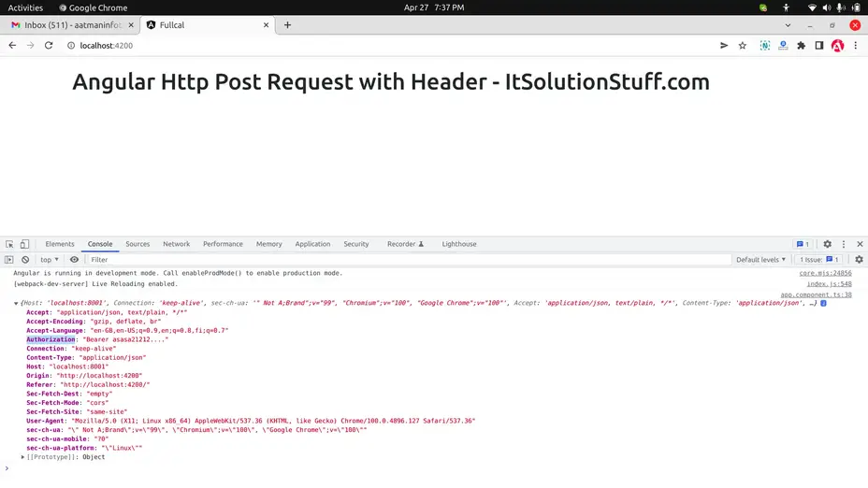Open the Lighthouse tab
This screenshot has height=488, width=868.
click(x=459, y=244)
